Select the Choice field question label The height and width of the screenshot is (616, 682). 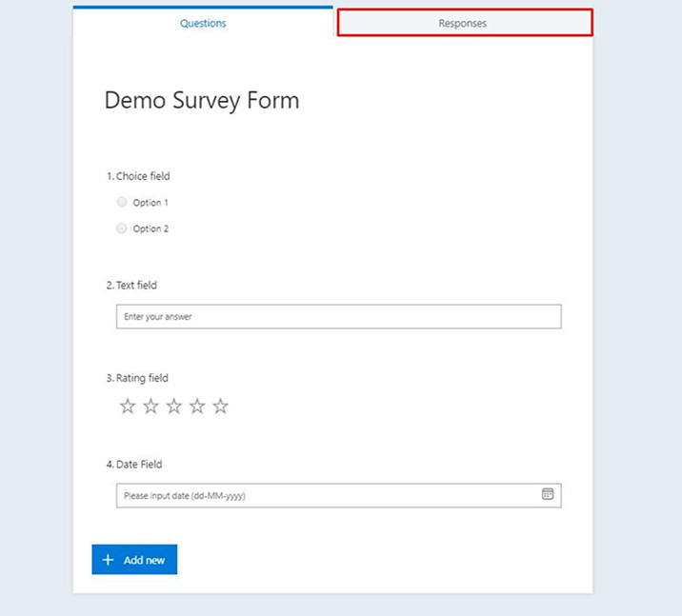[x=138, y=176]
